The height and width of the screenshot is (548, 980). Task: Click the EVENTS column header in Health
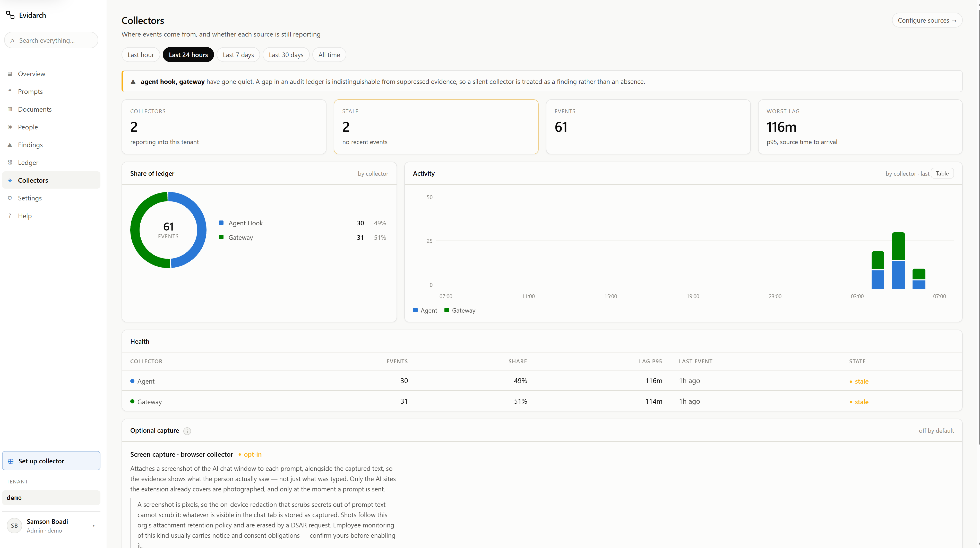point(397,361)
